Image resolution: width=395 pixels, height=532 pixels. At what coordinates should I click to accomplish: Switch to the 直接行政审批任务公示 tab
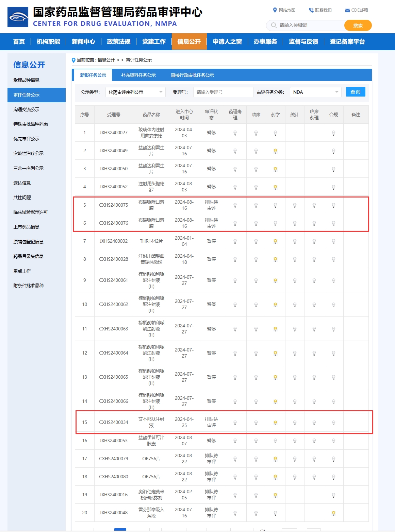192,75
